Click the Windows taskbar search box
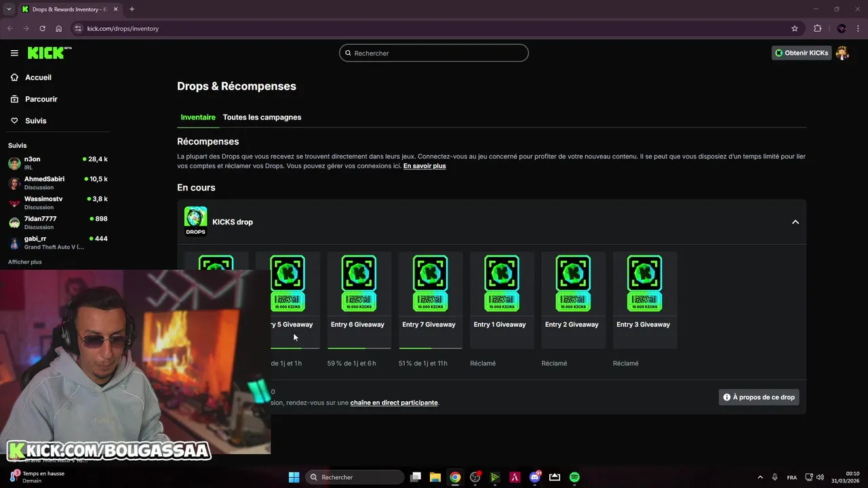868x488 pixels. pos(355,477)
